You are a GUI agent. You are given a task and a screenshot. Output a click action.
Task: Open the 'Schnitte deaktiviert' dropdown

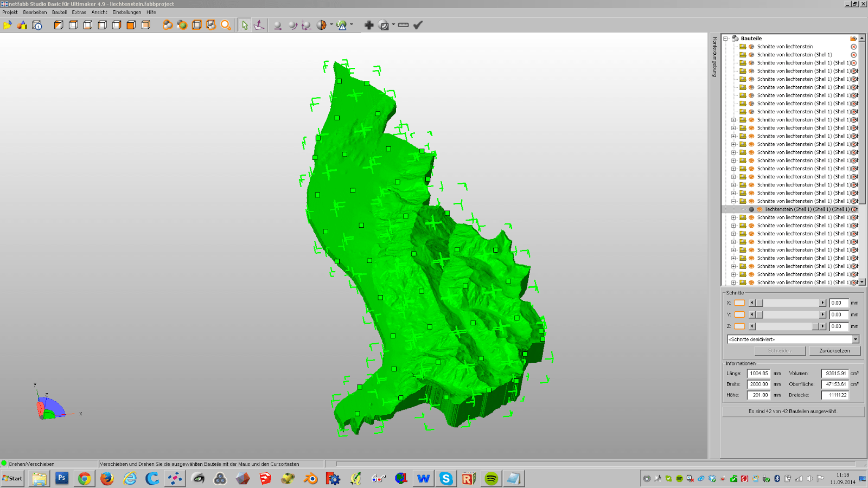[856, 339]
